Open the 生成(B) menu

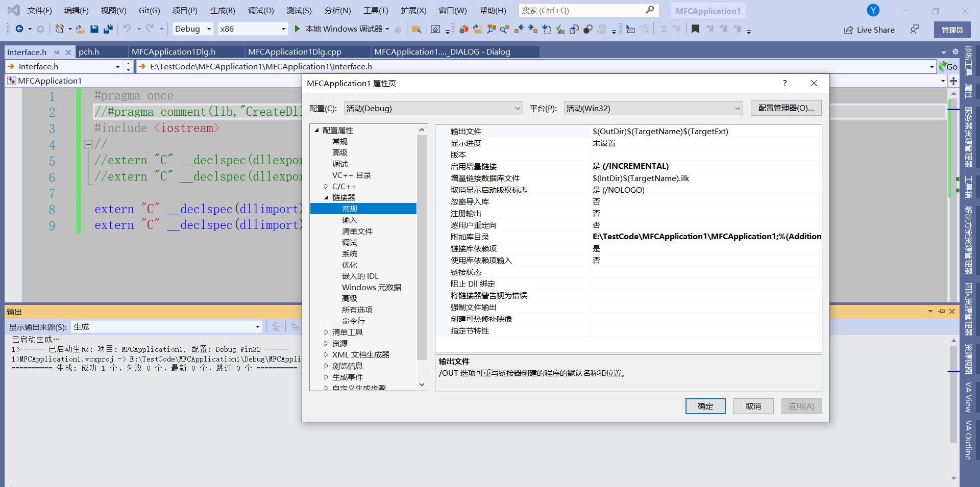click(x=223, y=10)
